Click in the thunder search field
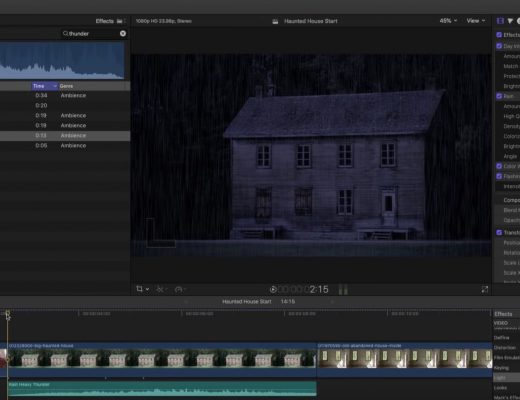 [x=94, y=34]
